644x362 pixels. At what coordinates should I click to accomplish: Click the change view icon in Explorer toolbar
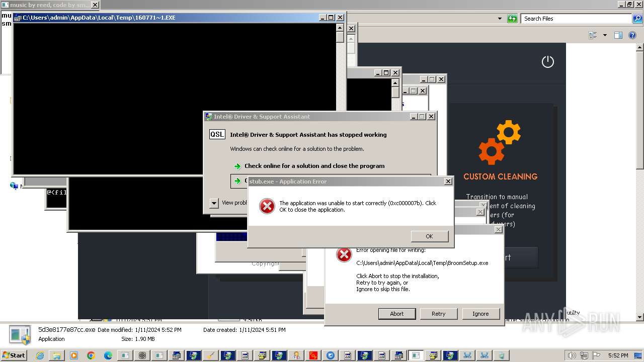coord(593,35)
